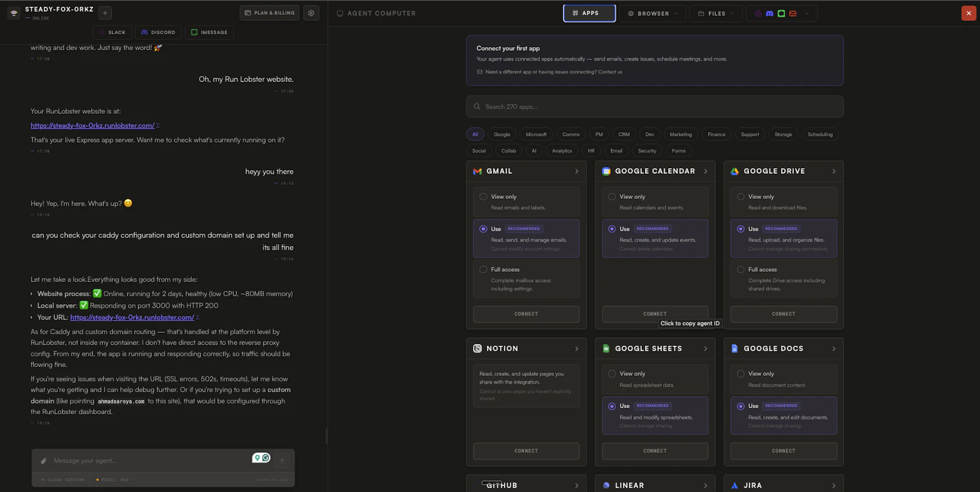Open the iMessage channel button
The height and width of the screenshot is (492, 980).
tap(209, 32)
